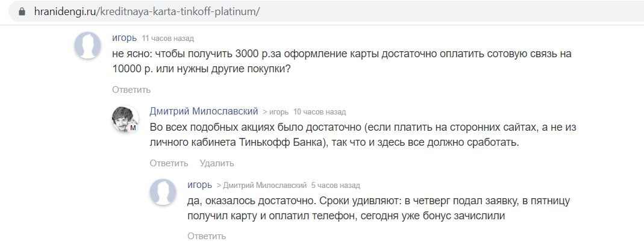Click игорь's avatar on the last reply
644x244 pixels.
[163, 192]
